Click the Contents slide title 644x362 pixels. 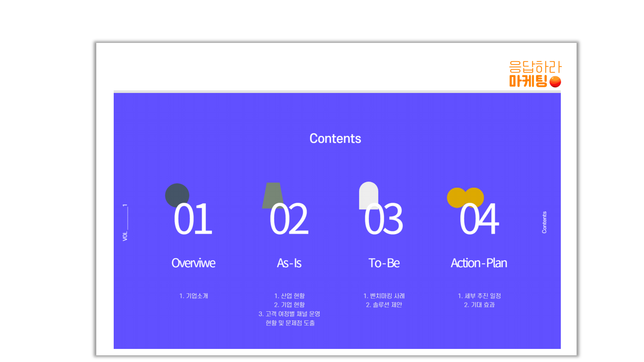[x=335, y=138]
